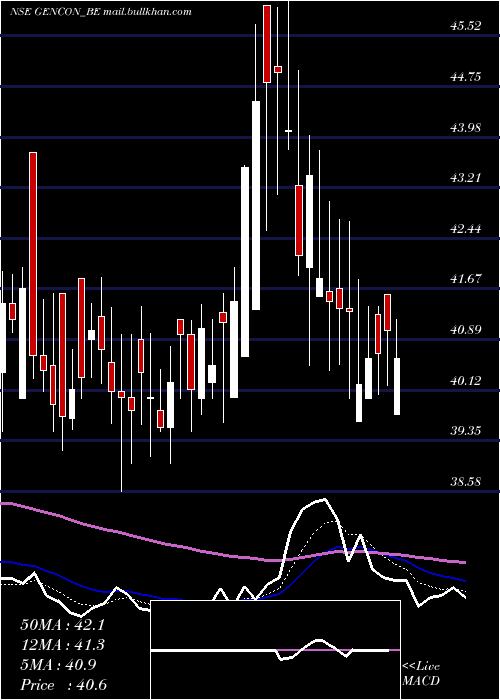Screen dimensions: 500x700
Task: Click the 43.21 price axis label
Action: pyautogui.click(x=466, y=178)
